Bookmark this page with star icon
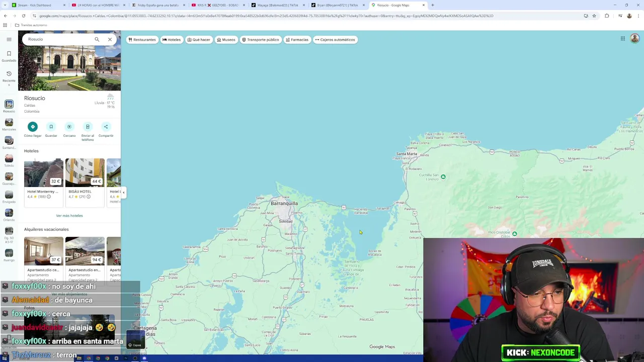The image size is (644, 362). [594, 16]
